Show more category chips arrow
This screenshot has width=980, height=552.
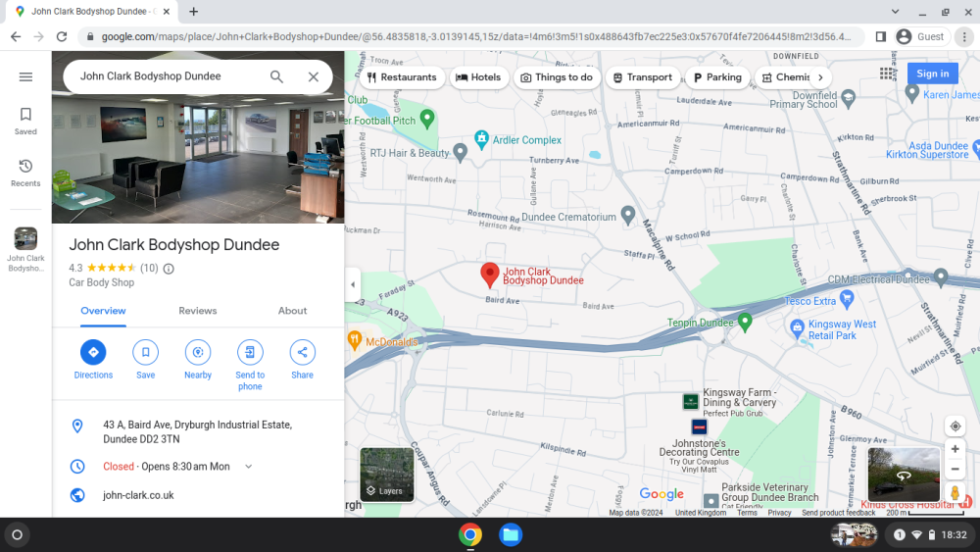[x=820, y=77]
